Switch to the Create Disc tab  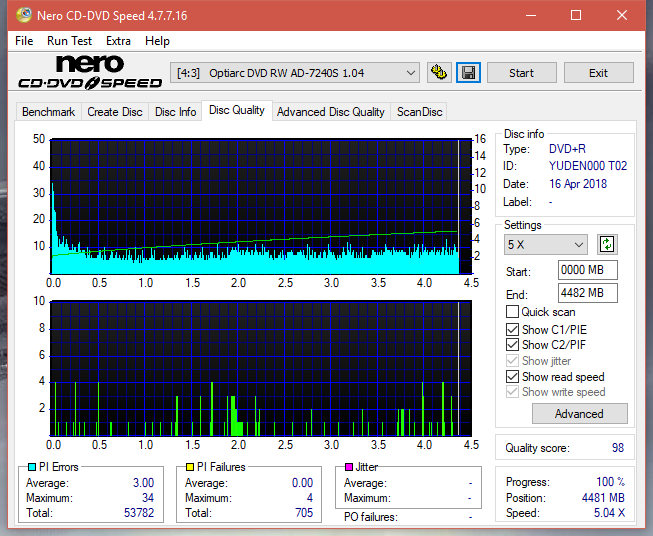115,112
